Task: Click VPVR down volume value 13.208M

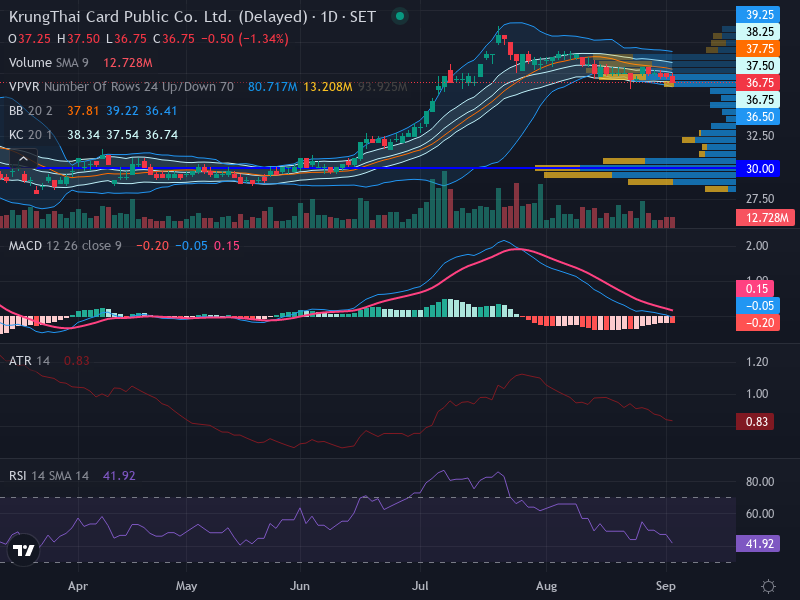Action: pos(328,87)
